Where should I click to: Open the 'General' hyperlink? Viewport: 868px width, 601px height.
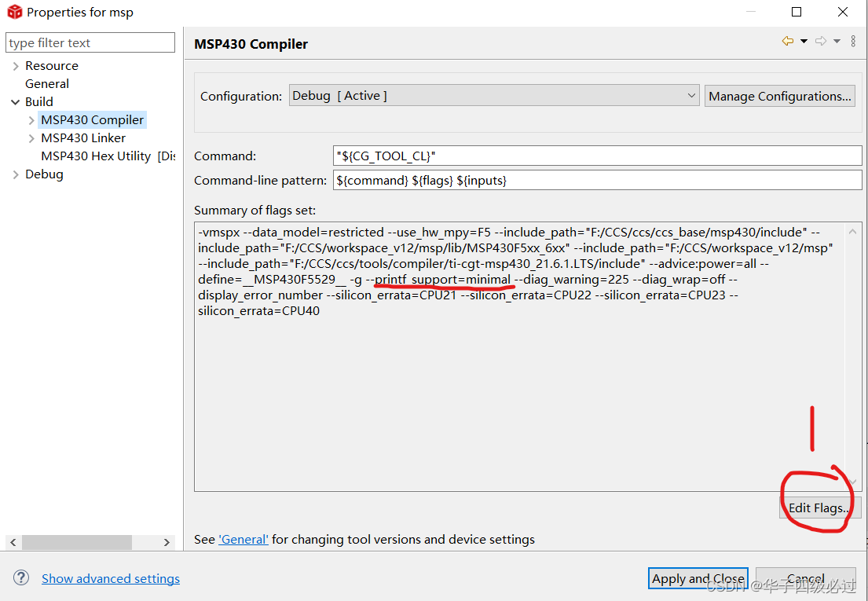244,539
